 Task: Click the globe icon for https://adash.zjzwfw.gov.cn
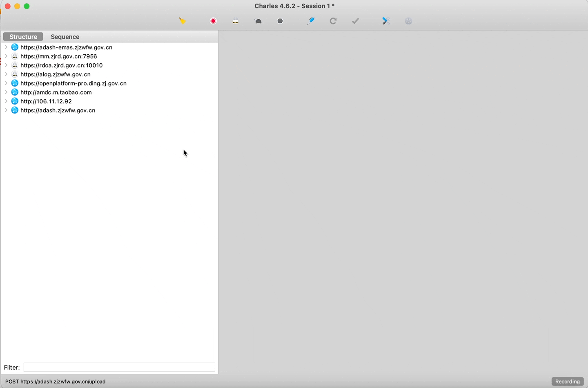(15, 110)
